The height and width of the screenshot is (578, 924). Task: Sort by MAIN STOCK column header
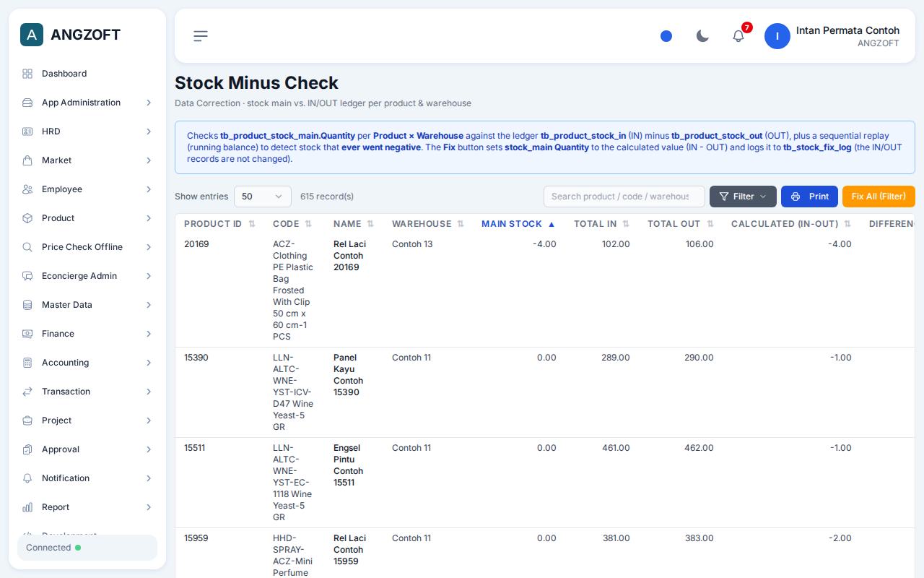tap(518, 224)
